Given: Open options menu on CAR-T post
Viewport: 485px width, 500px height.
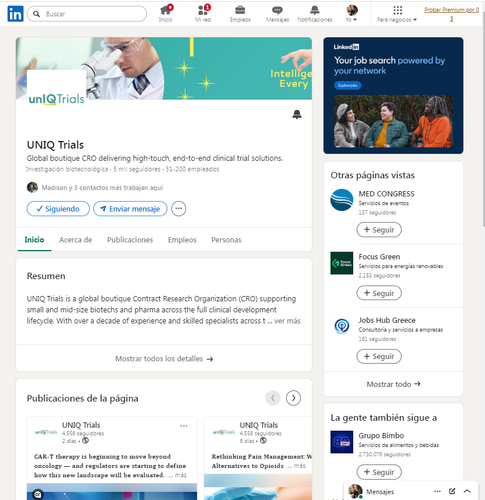Looking at the screenshot, I should point(184,426).
